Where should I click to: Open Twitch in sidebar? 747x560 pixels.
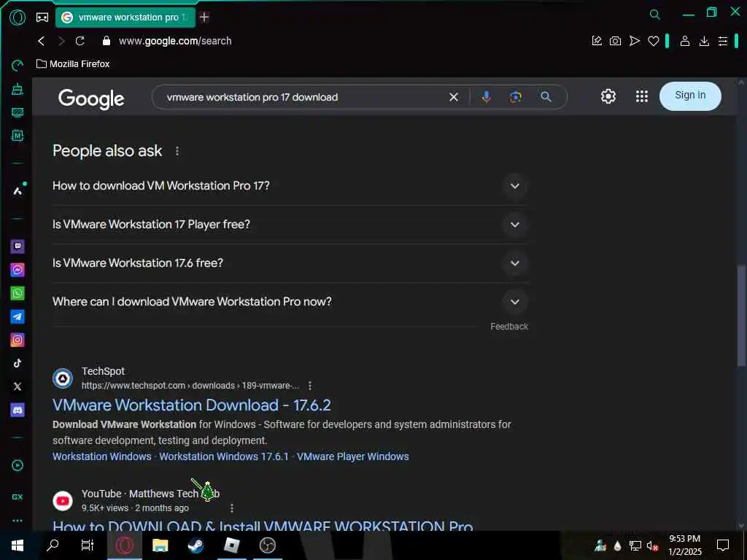[18, 246]
